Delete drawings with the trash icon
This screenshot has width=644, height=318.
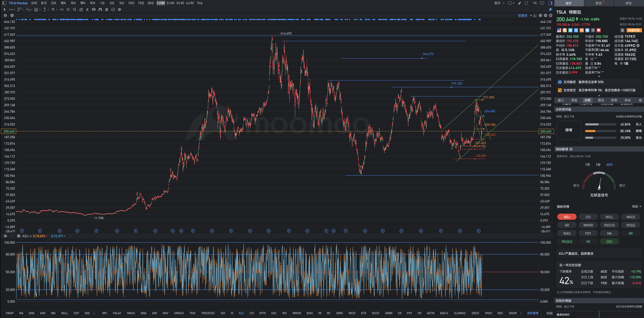tap(107, 9)
